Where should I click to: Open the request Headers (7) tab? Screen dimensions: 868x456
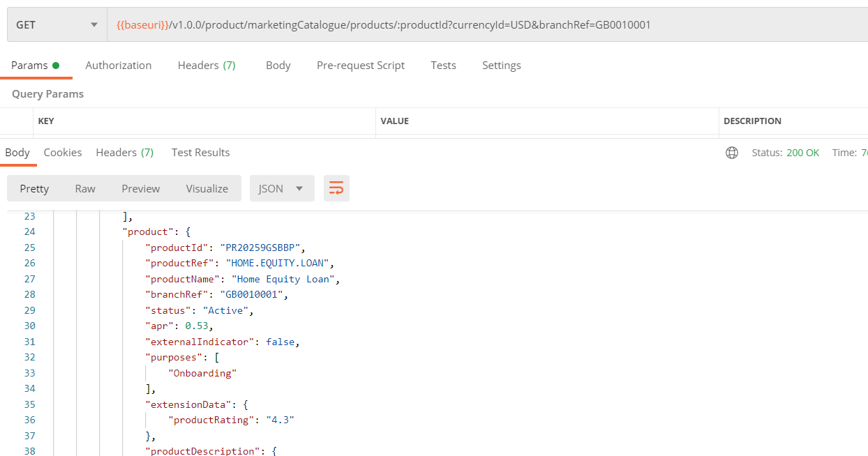(207, 66)
